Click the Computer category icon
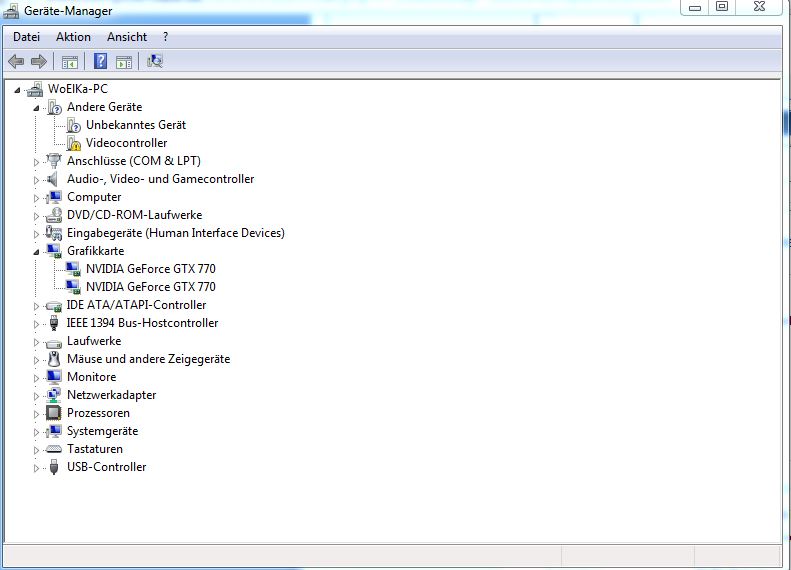 click(x=54, y=197)
